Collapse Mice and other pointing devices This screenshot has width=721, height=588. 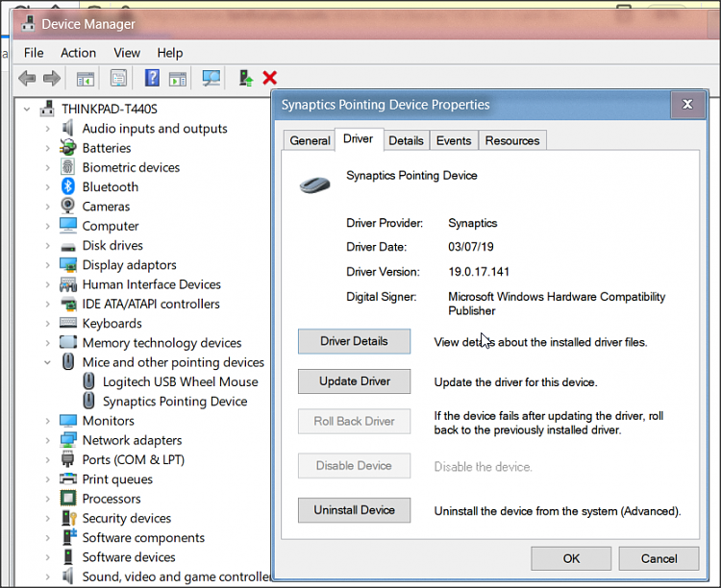[47, 362]
